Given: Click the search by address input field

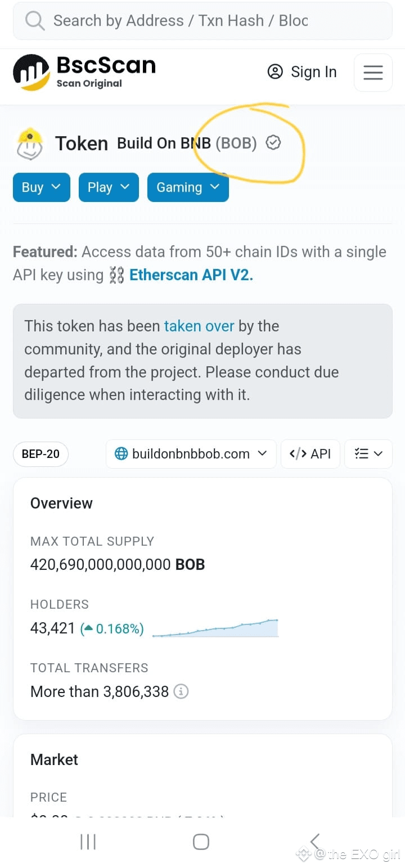Looking at the screenshot, I should click(169, 20).
